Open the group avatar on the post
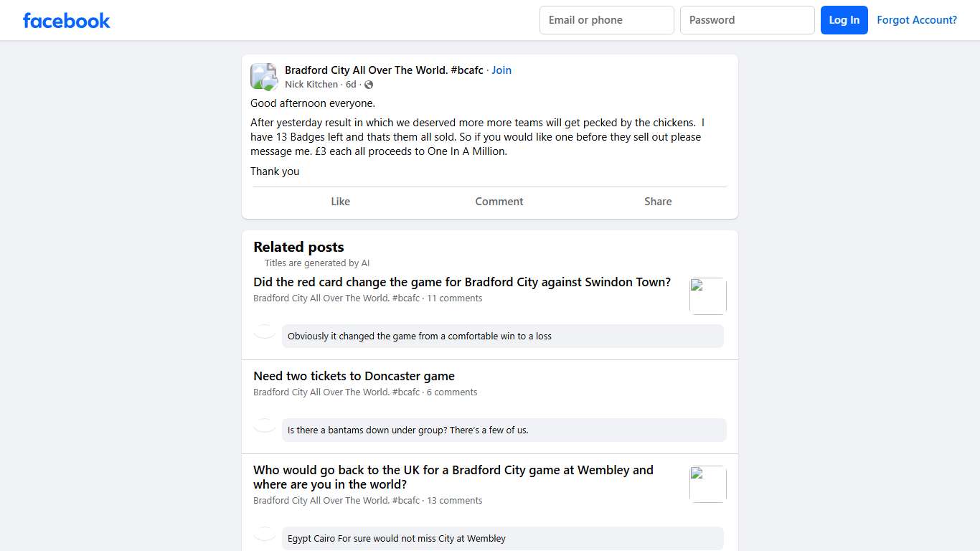980x551 pixels. (x=263, y=77)
